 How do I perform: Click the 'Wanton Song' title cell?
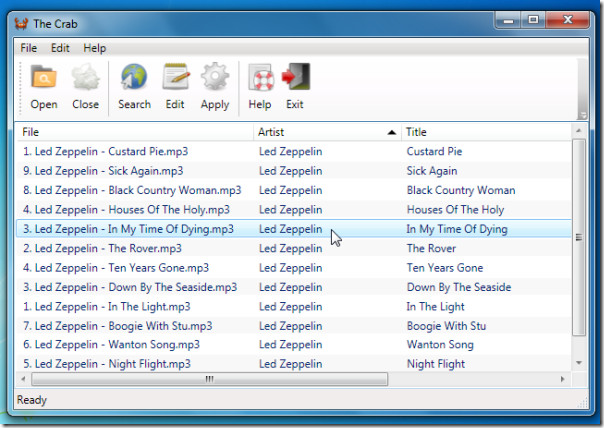pos(440,344)
